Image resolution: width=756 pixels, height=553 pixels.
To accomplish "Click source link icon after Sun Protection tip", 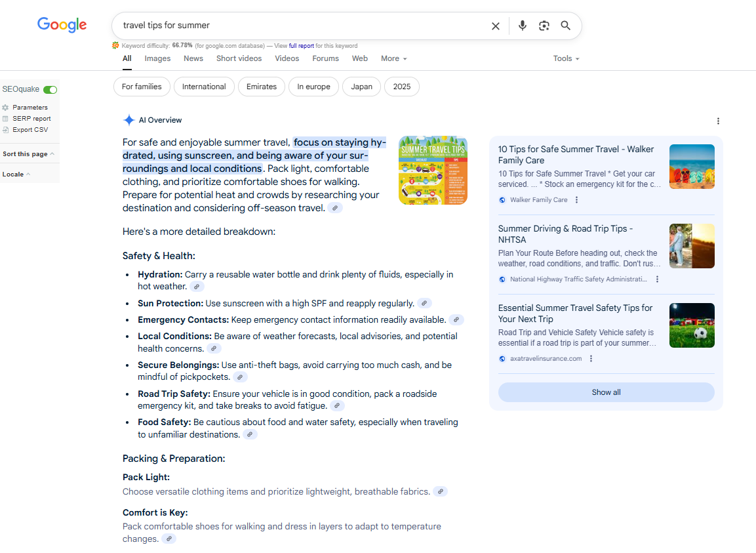I will [x=424, y=304].
